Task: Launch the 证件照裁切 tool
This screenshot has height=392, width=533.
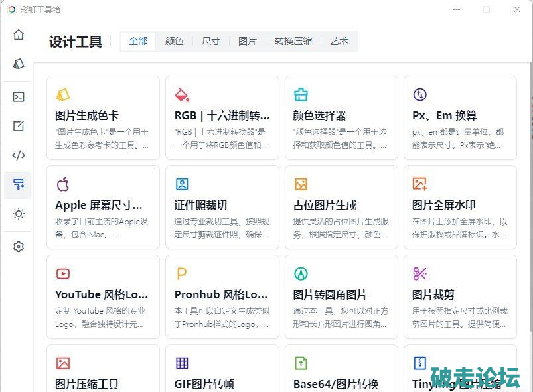Action: click(222, 207)
